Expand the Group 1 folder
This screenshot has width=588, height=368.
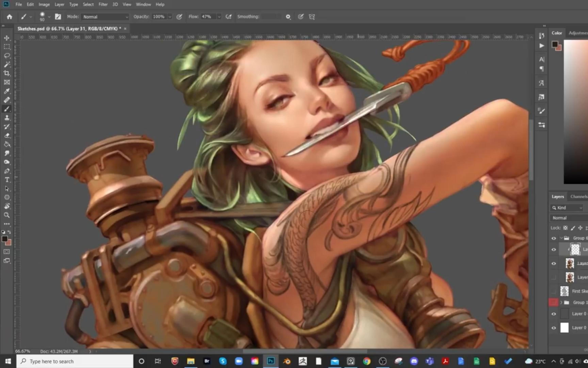[561, 303]
